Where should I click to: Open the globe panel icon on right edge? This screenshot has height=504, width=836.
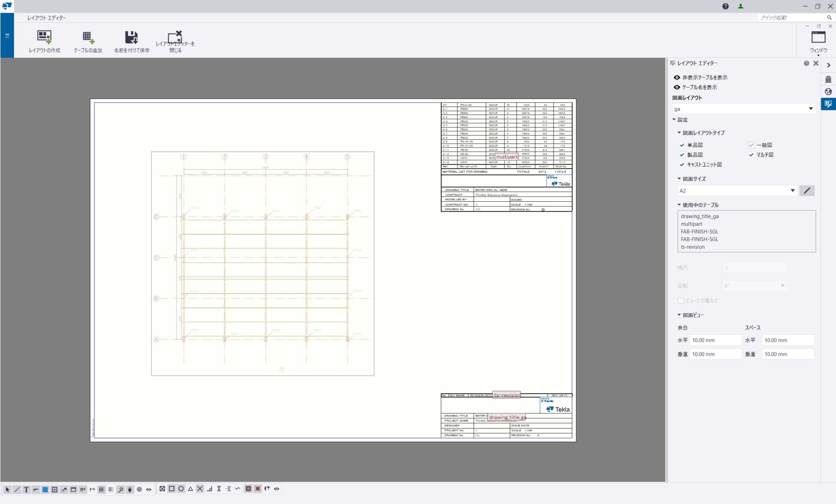coord(828,91)
